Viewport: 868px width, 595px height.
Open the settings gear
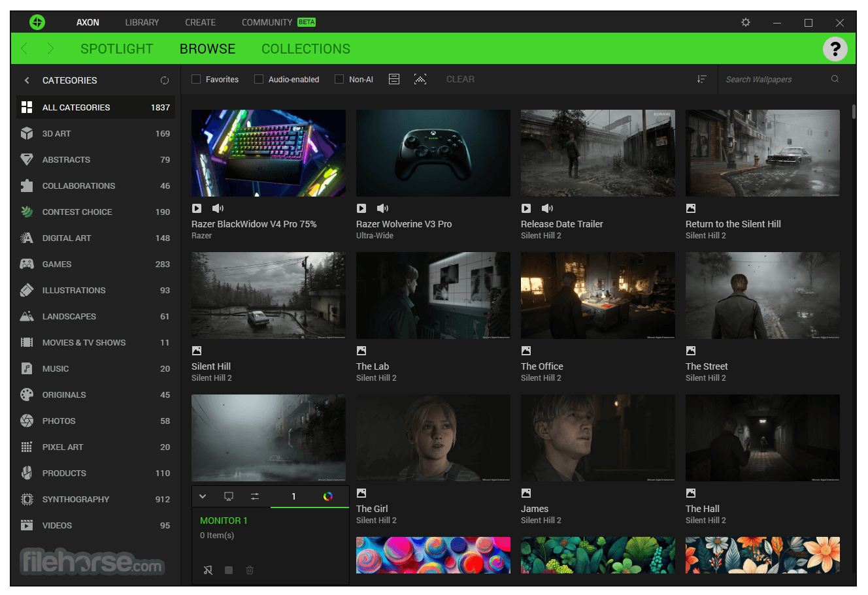click(x=746, y=22)
